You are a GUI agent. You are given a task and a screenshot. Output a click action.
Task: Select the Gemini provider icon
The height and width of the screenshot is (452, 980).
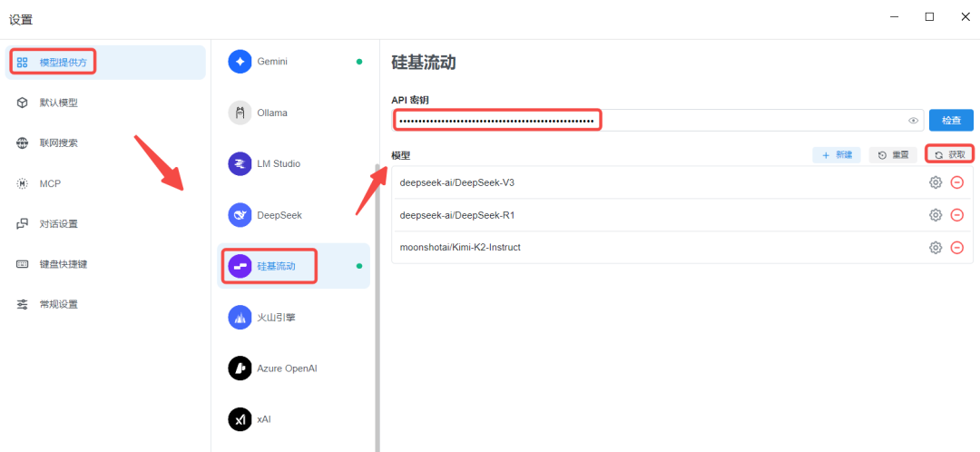pyautogui.click(x=240, y=62)
